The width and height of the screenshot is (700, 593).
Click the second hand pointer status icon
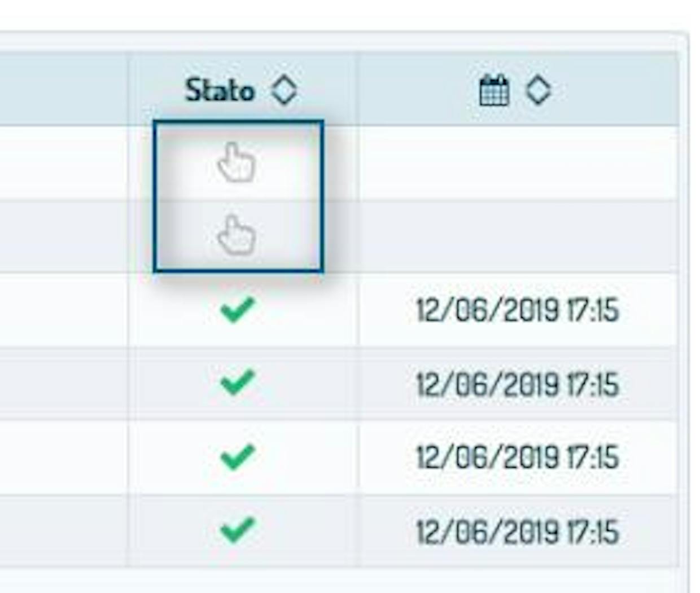(x=237, y=234)
